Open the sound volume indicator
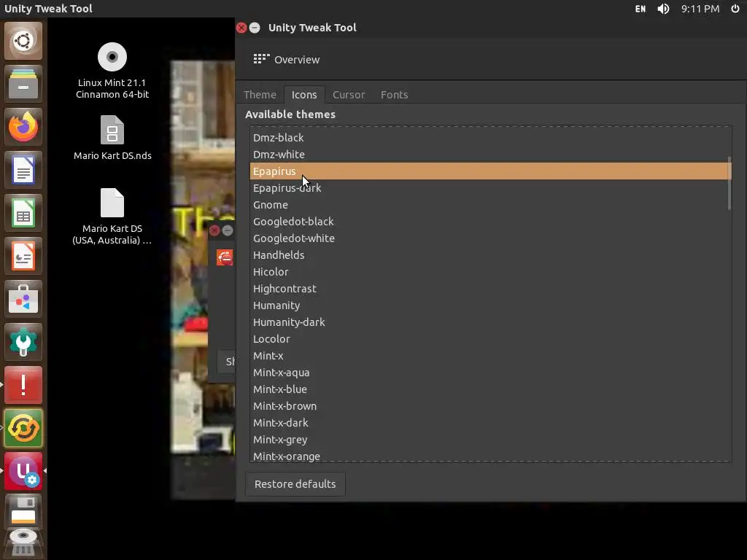 [x=663, y=9]
